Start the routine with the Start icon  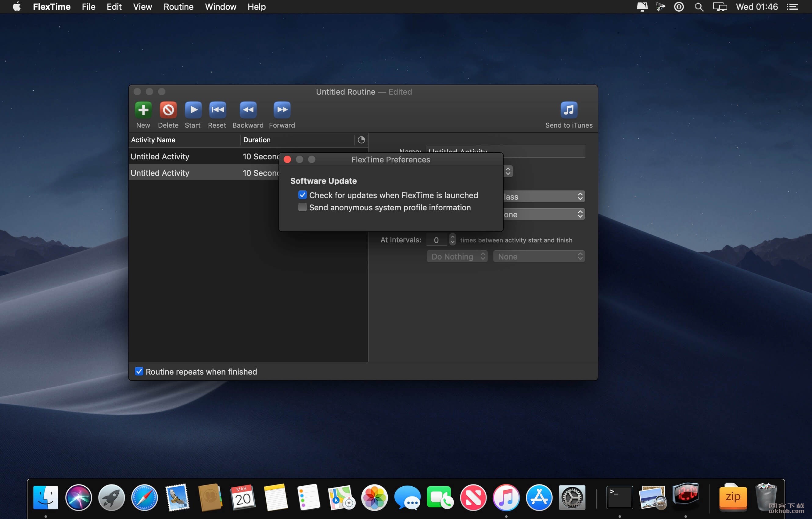[193, 110]
